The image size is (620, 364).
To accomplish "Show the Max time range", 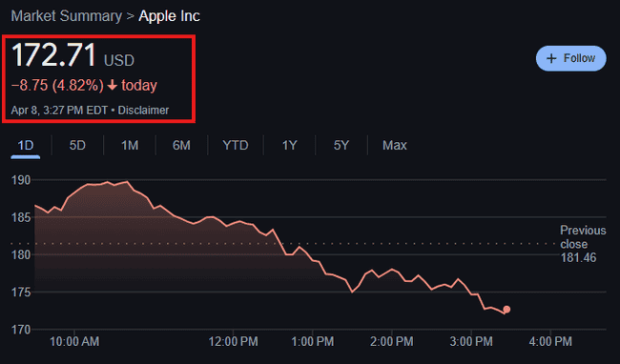I will click(395, 145).
